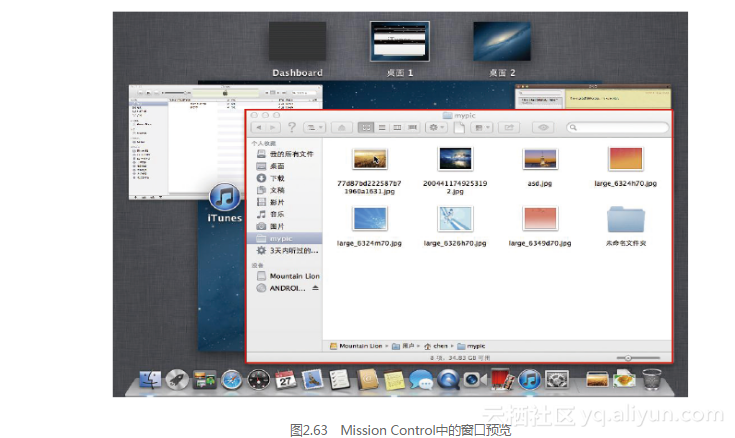
Task: Open Messages speech bubble icon
Action: (x=421, y=380)
